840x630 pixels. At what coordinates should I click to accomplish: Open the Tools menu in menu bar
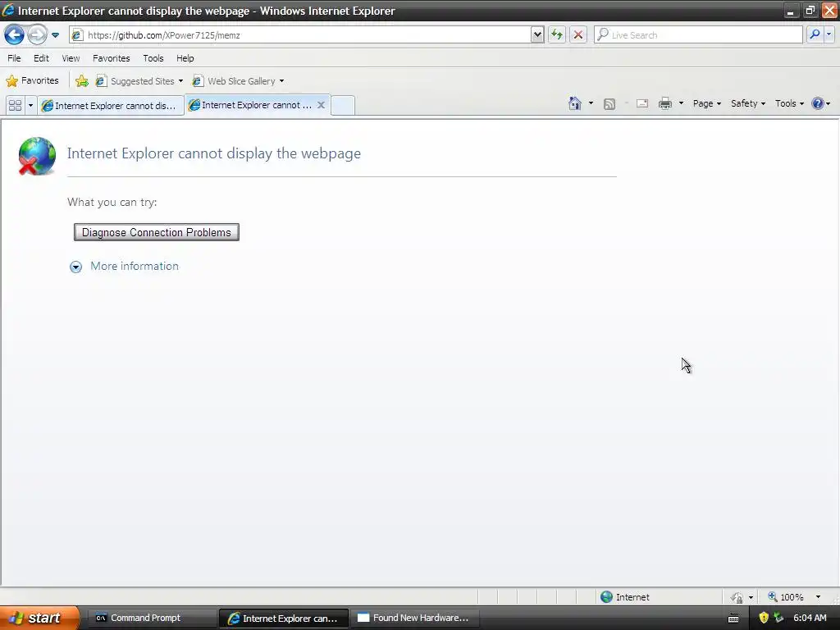(x=153, y=58)
